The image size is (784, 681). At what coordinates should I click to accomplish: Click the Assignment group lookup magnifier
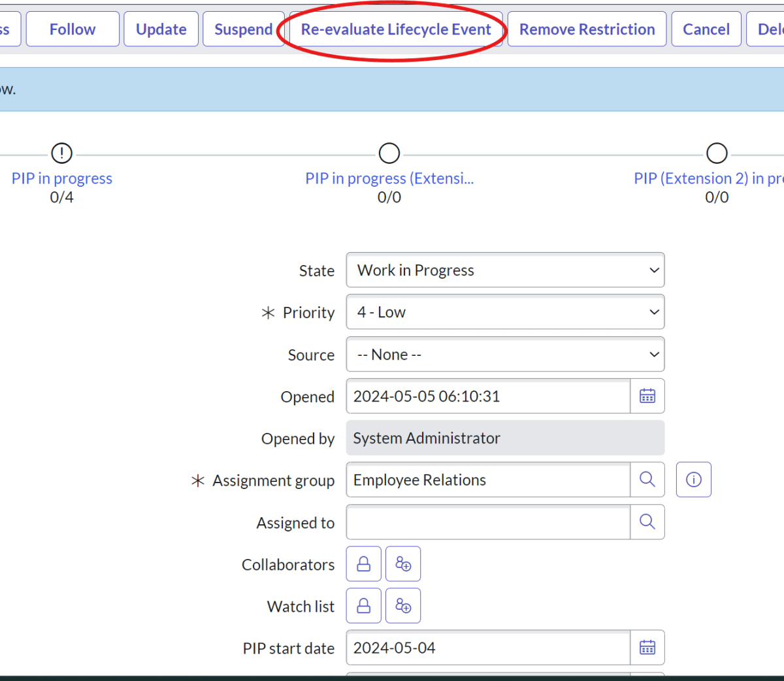647,479
